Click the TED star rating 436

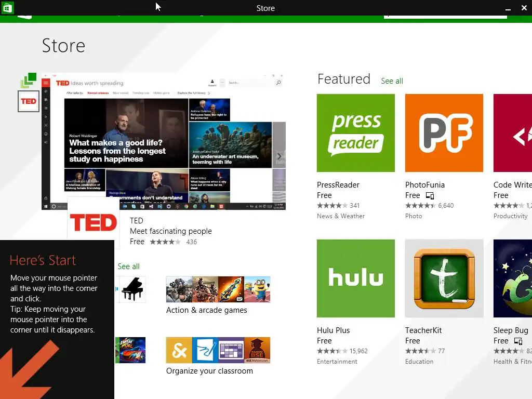click(174, 242)
